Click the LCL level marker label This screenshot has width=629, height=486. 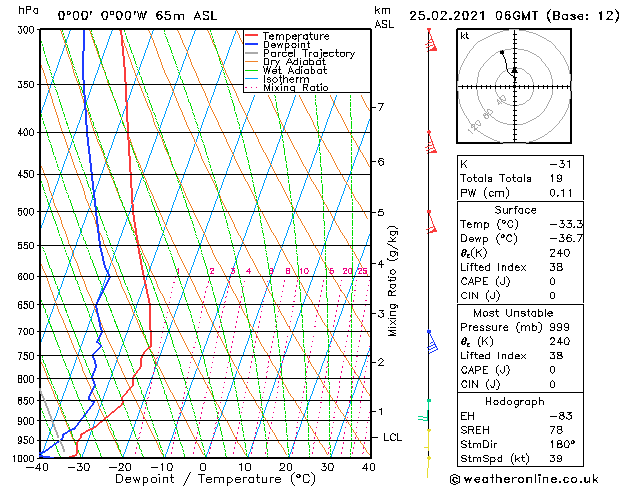(392, 437)
